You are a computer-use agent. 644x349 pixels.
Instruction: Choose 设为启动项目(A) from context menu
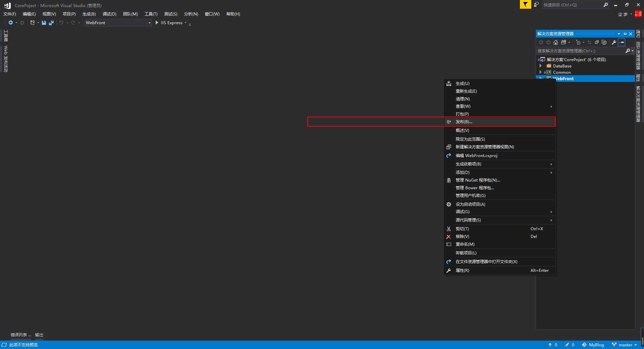click(x=500, y=204)
